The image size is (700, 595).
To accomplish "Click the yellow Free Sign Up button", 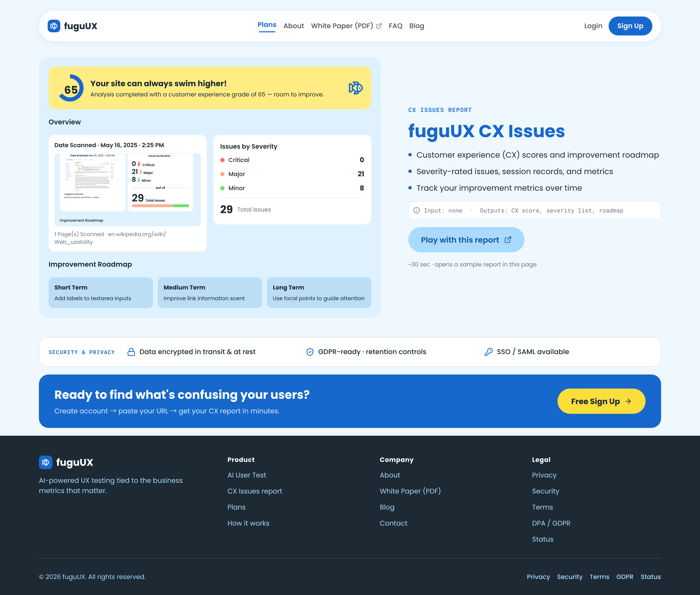I will (601, 401).
